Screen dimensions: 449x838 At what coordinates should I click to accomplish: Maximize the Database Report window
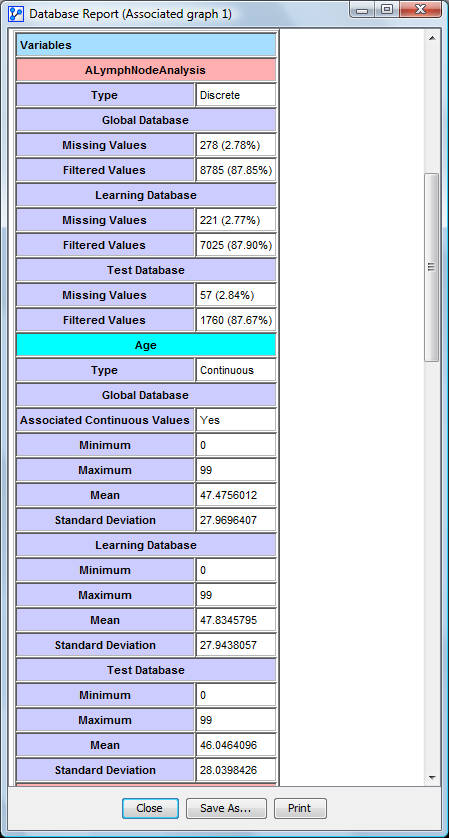pos(386,10)
